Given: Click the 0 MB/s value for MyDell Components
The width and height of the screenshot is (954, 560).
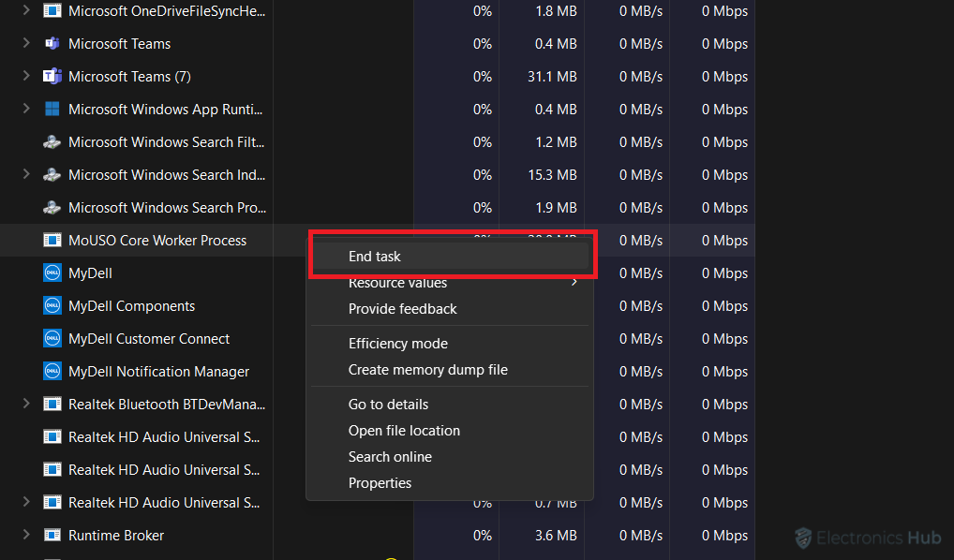Looking at the screenshot, I should point(641,306).
